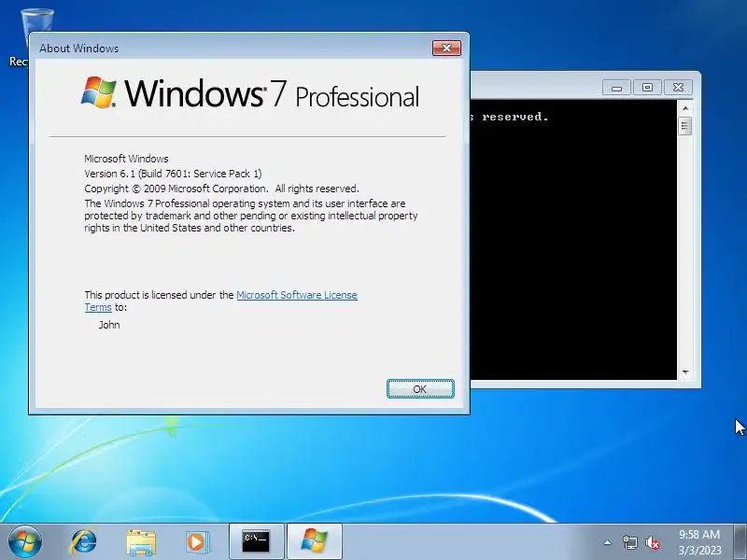Show hidden system tray icons
This screenshot has width=747, height=560.
click(608, 542)
